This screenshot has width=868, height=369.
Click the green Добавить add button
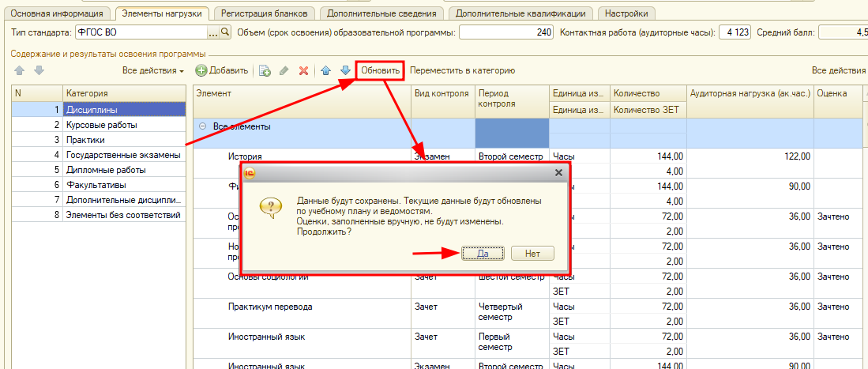coord(222,71)
